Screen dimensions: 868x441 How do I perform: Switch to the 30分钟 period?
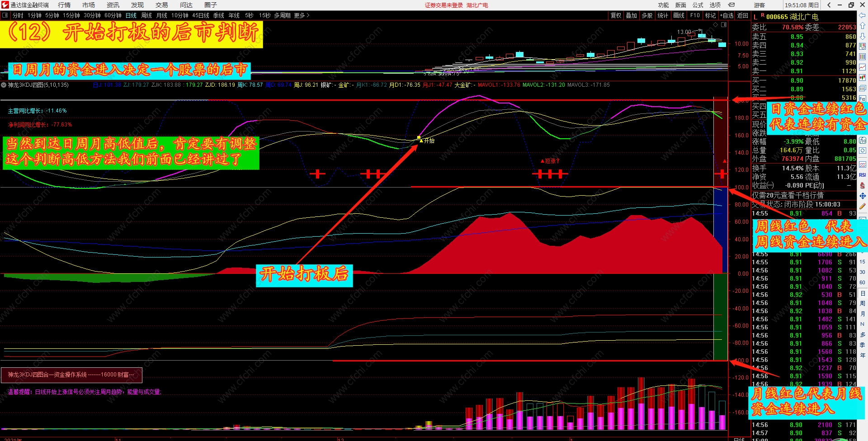click(x=92, y=15)
